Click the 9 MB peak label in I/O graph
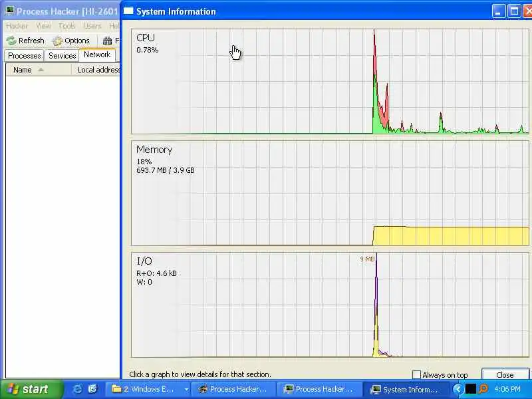The image size is (532, 399). tap(367, 259)
